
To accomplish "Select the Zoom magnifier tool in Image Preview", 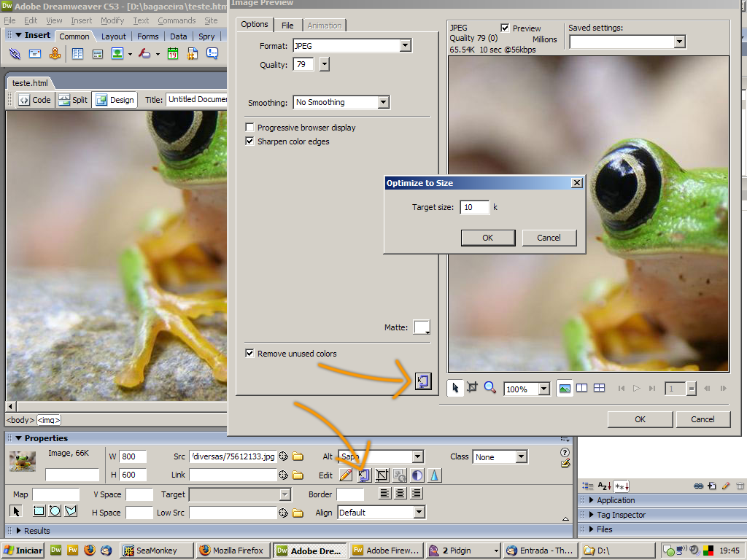I will click(x=489, y=388).
